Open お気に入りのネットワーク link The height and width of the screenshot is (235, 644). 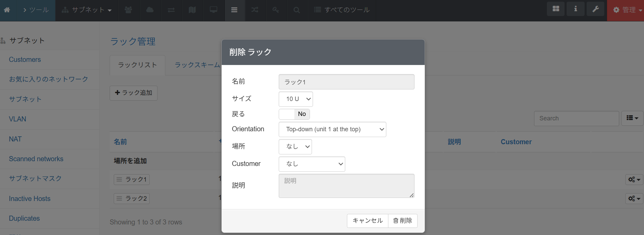pos(49,79)
